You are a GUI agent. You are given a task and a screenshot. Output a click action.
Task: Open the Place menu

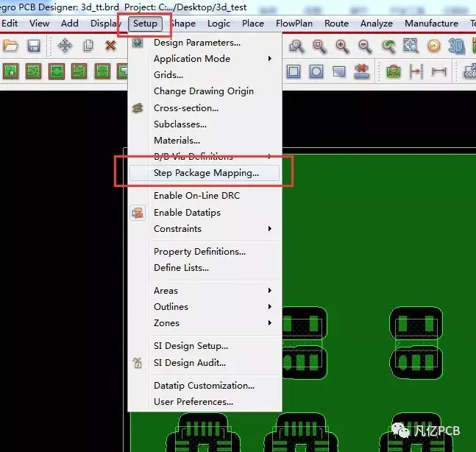coord(253,24)
